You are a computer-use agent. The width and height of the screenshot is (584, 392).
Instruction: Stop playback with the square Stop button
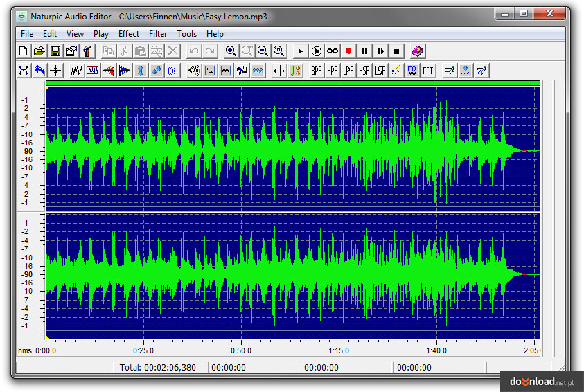[x=396, y=51]
